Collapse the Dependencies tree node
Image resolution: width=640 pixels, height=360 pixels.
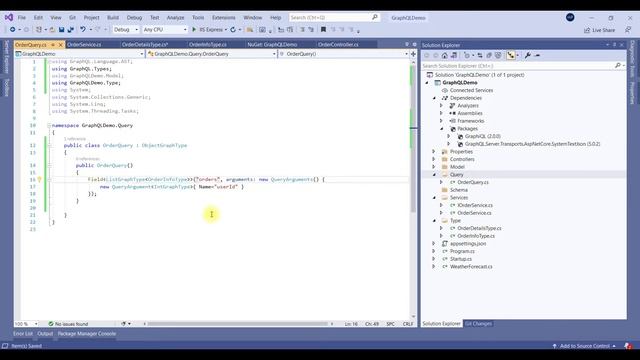coord(434,98)
